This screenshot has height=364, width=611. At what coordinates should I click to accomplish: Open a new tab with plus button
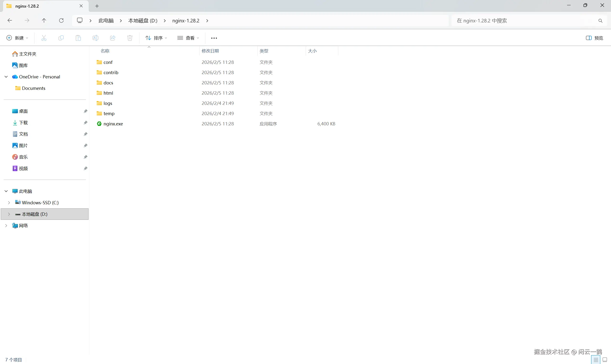(x=97, y=6)
